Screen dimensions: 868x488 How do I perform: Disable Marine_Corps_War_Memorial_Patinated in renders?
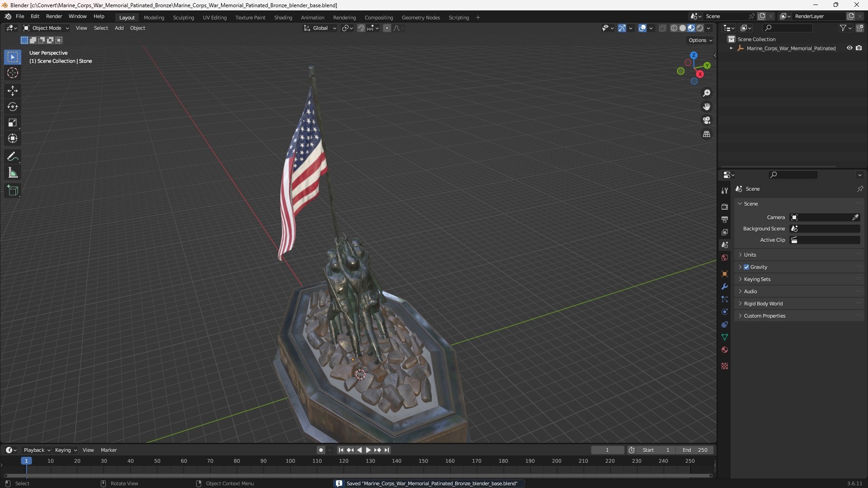point(859,48)
